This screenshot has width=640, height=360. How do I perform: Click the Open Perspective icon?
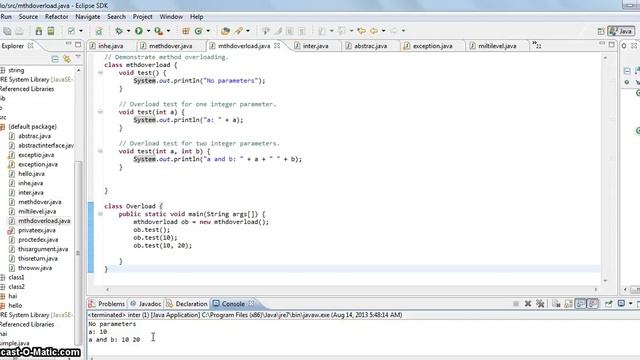click(600, 31)
